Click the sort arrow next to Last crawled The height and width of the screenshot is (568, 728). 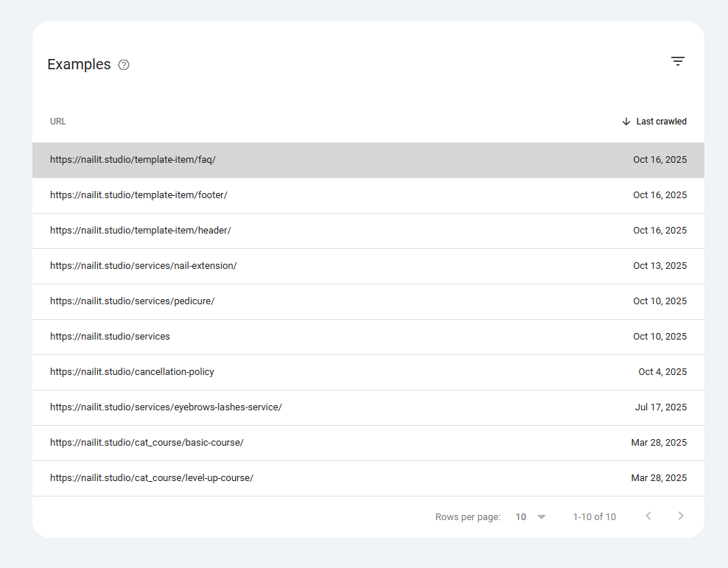(x=626, y=122)
